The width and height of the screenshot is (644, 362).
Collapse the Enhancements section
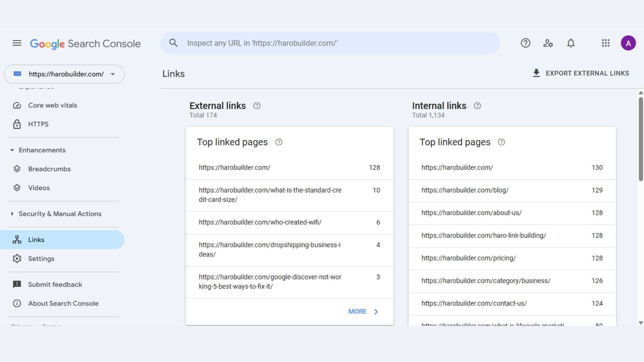[12, 150]
